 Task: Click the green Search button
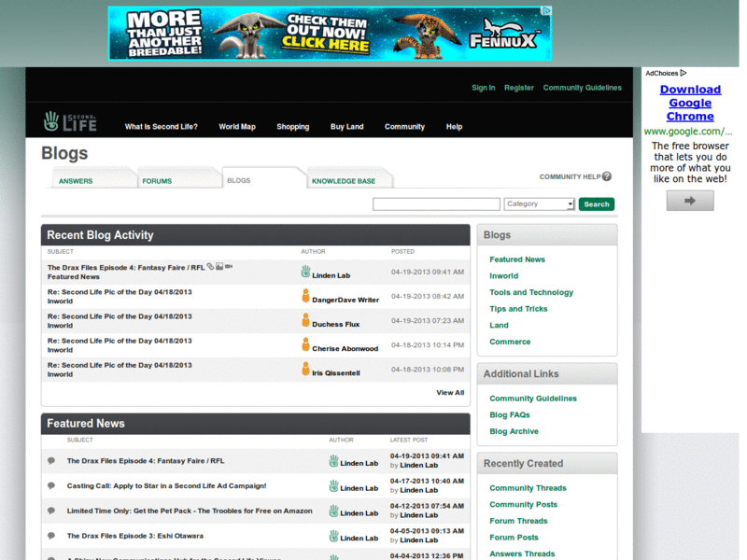597,203
